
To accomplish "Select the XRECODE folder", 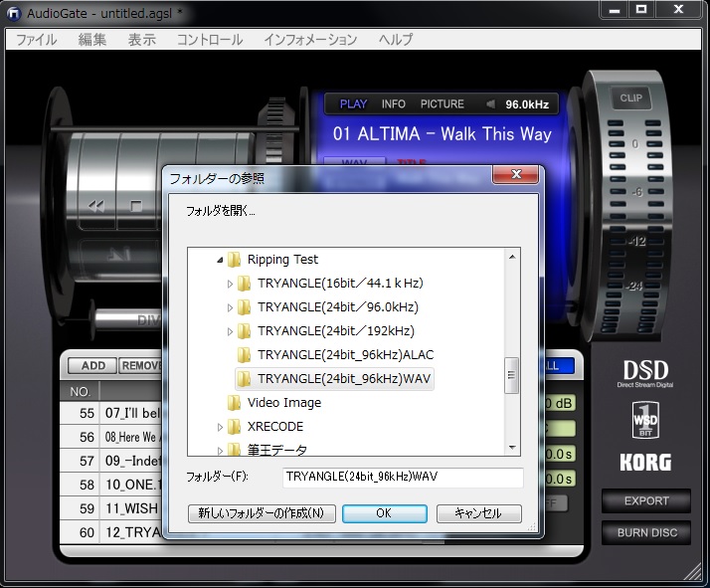I will tap(275, 427).
